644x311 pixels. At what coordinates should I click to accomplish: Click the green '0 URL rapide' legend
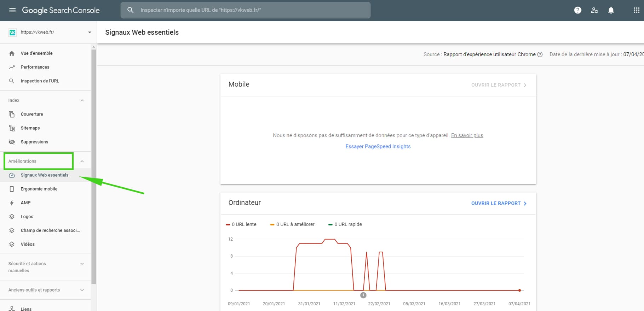[345, 224]
